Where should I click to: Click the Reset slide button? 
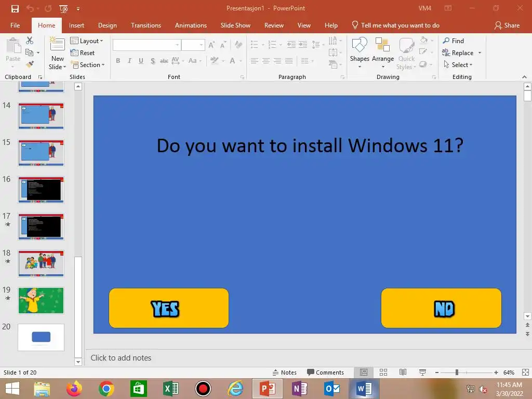(x=83, y=52)
